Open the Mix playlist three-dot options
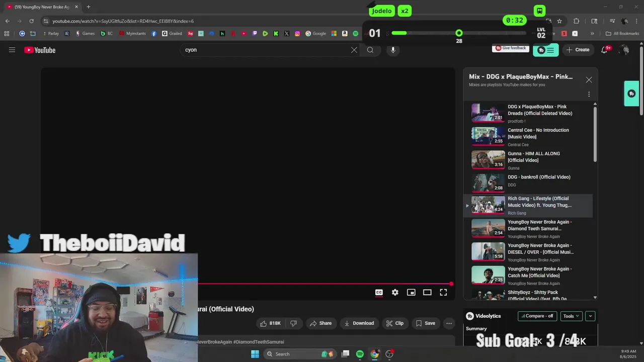Image resolution: width=644 pixels, height=362 pixels. 589,94
